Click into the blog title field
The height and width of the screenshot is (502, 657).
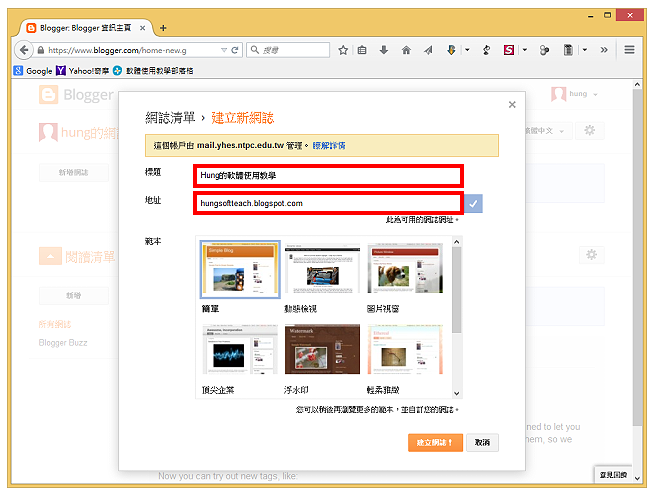coord(328,176)
